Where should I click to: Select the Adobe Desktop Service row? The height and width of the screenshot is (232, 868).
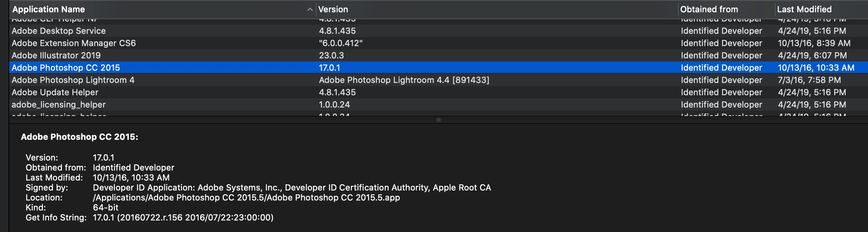[439, 31]
